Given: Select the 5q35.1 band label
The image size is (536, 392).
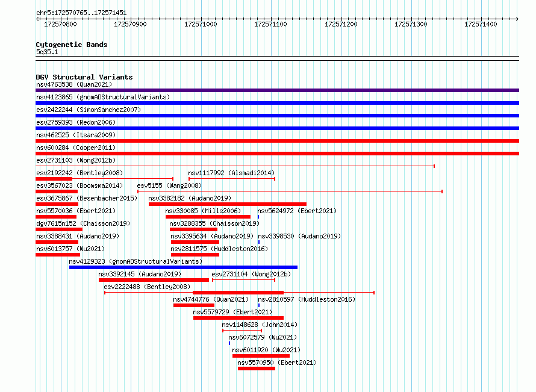Looking at the screenshot, I should (x=47, y=52).
